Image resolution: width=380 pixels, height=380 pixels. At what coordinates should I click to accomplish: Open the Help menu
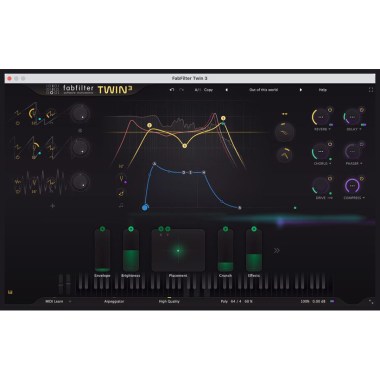tap(323, 90)
